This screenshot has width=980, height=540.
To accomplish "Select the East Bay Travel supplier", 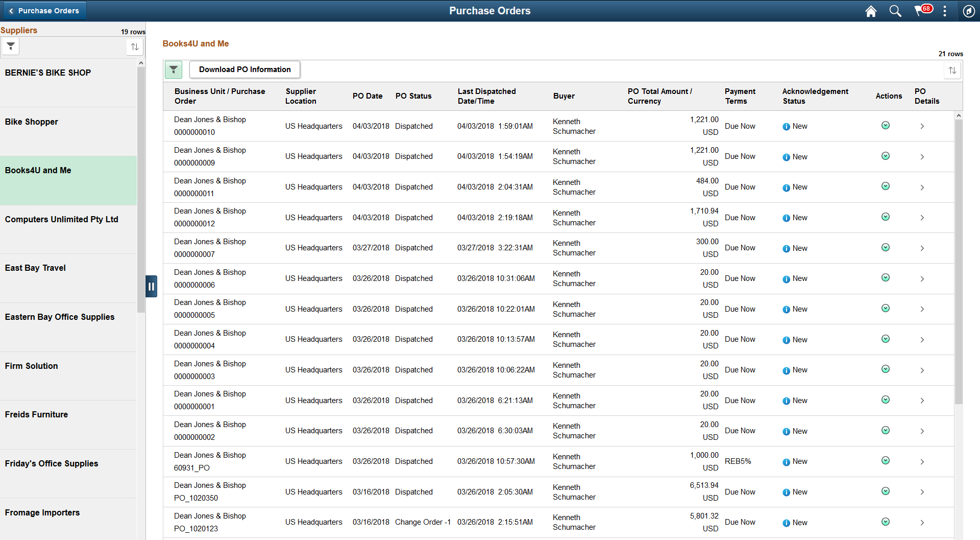I will pos(35,268).
